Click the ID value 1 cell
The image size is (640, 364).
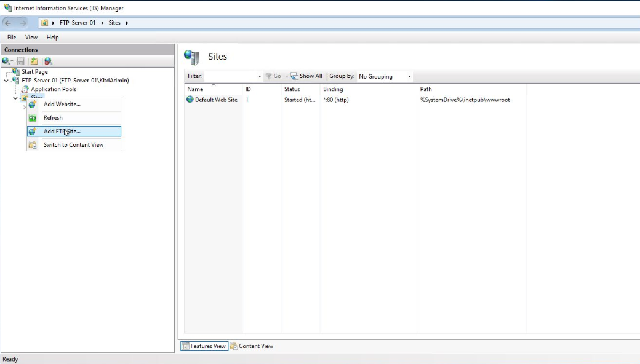coord(247,100)
